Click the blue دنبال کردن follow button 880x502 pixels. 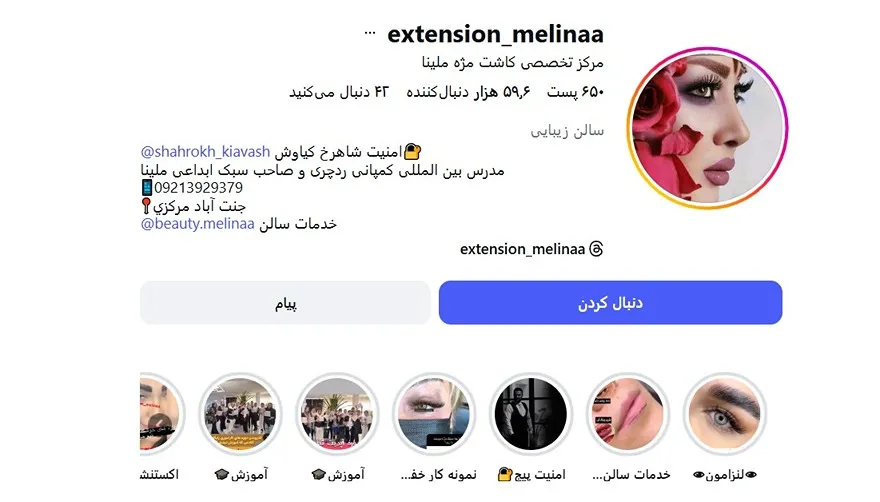611,303
